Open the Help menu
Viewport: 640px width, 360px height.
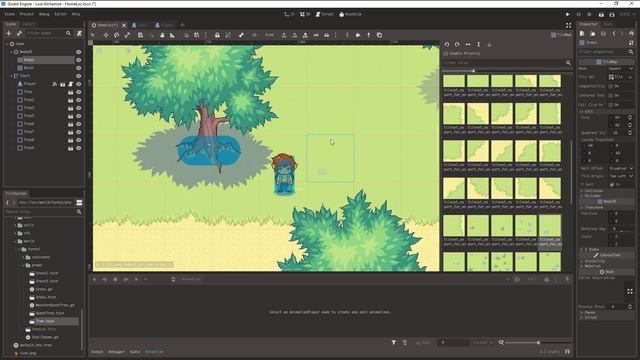click(76, 14)
